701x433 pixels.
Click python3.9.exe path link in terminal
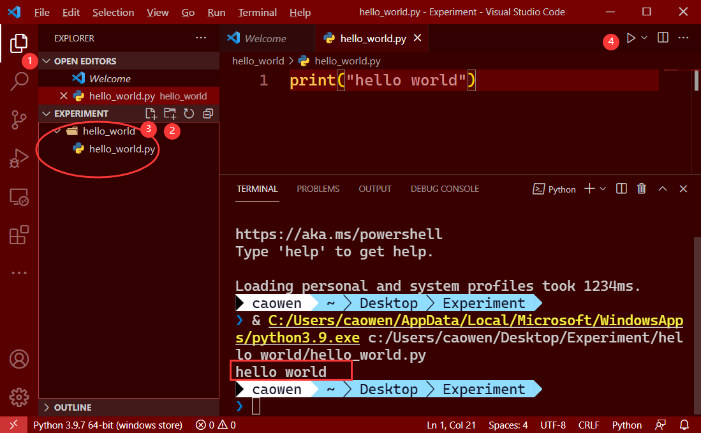[297, 338]
